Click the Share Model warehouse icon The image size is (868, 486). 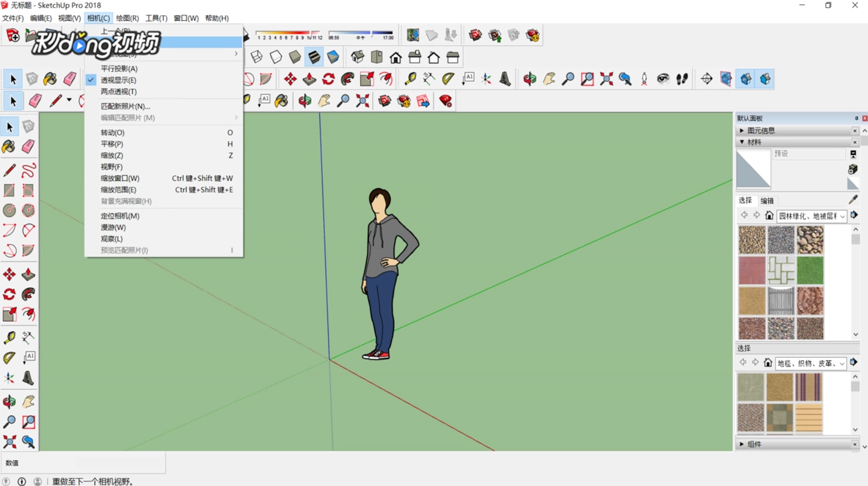click(x=495, y=35)
